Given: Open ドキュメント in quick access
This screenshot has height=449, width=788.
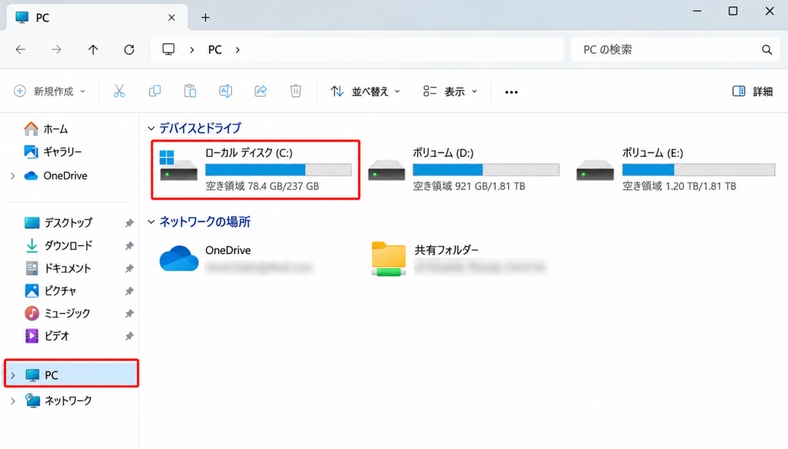Looking at the screenshot, I should (x=58, y=268).
